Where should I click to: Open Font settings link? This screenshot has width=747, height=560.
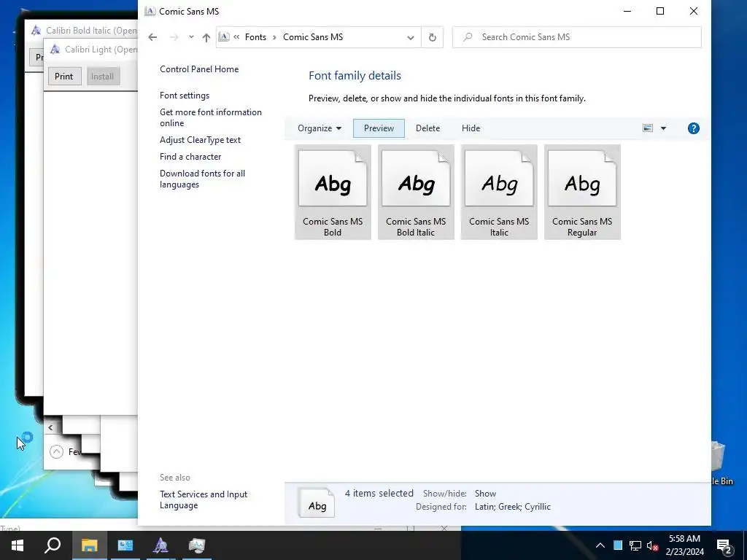[x=185, y=96]
